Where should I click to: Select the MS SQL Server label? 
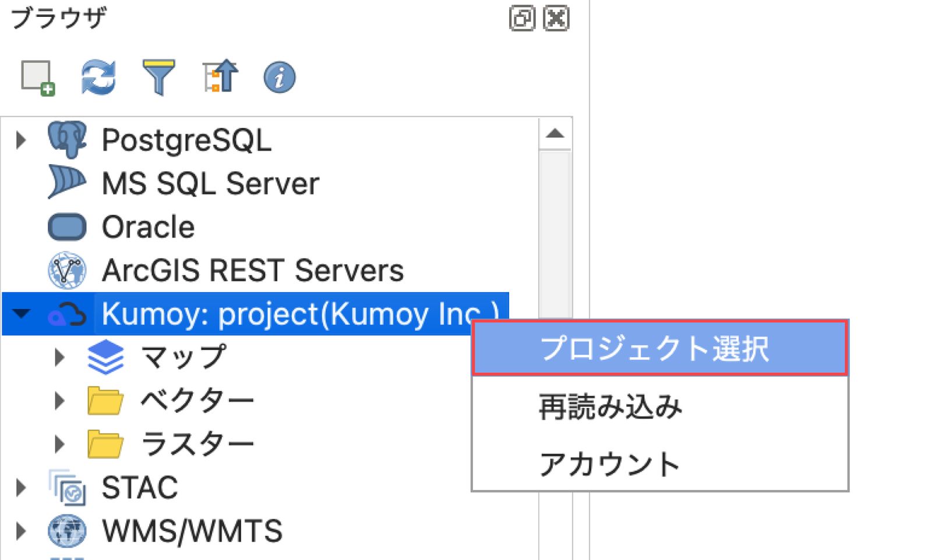click(x=210, y=183)
